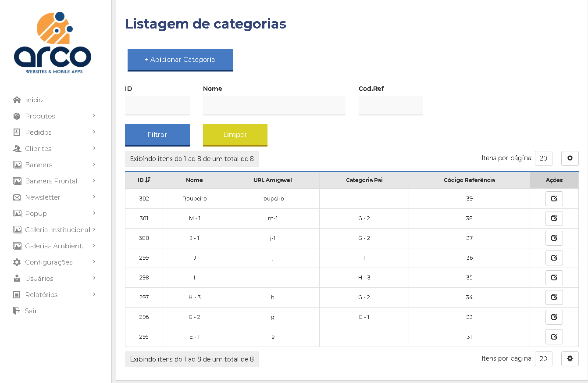Click the Categoria Pai column header

[x=364, y=180]
